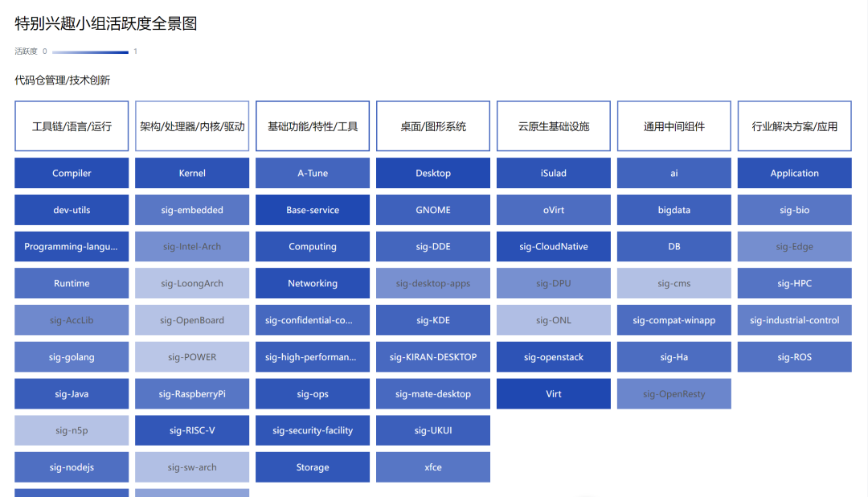Viewport: 868px width, 497px height.
Task: Select the sig-security-facility tile
Action: tap(313, 430)
